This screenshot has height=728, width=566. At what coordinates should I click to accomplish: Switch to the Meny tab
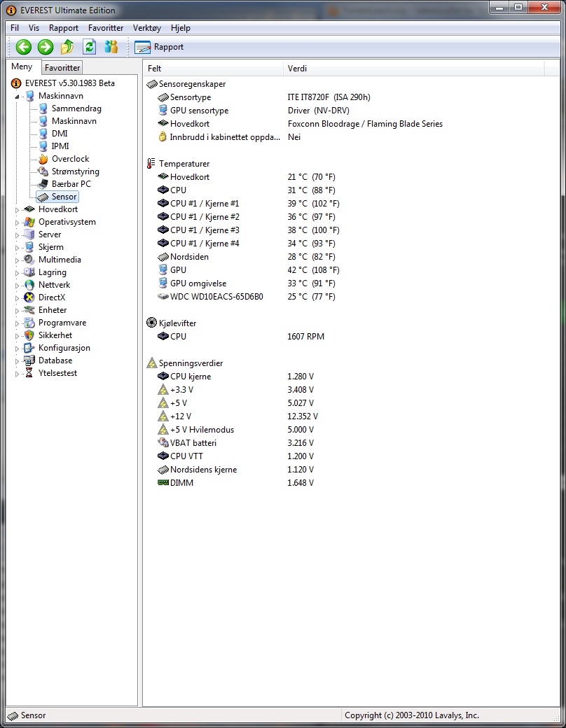(x=22, y=67)
